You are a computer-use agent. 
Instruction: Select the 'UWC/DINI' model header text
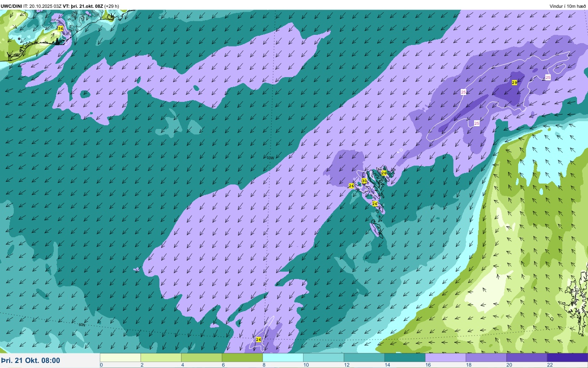(x=11, y=6)
